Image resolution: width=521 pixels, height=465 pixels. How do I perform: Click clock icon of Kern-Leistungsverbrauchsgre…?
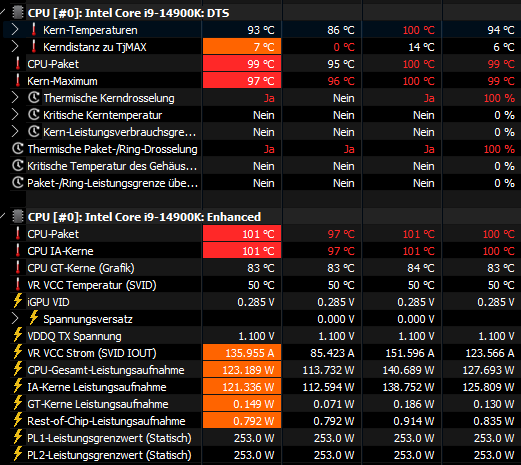coord(34,132)
